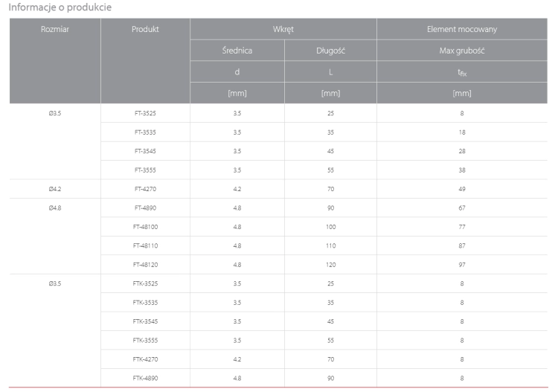Click the Ø4.8 size cell
558x392 pixels.
click(55, 208)
